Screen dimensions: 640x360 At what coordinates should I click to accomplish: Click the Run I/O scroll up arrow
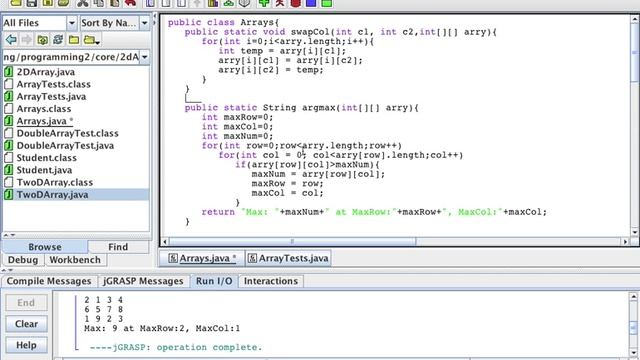coord(634,297)
